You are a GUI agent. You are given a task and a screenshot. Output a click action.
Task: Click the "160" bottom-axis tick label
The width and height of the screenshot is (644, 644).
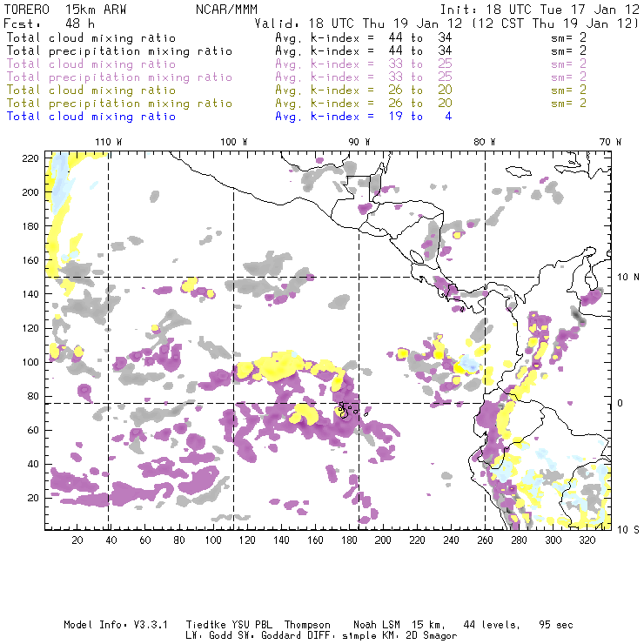[x=315, y=540]
